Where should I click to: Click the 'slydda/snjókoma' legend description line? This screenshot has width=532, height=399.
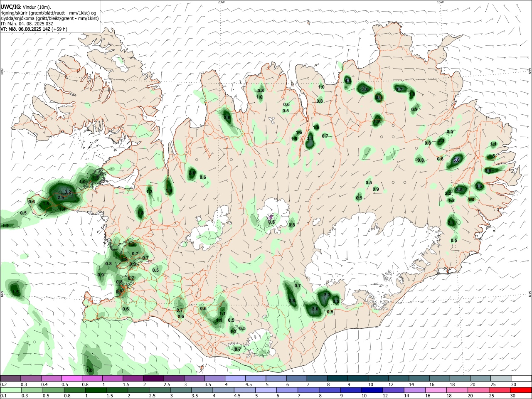49,18
